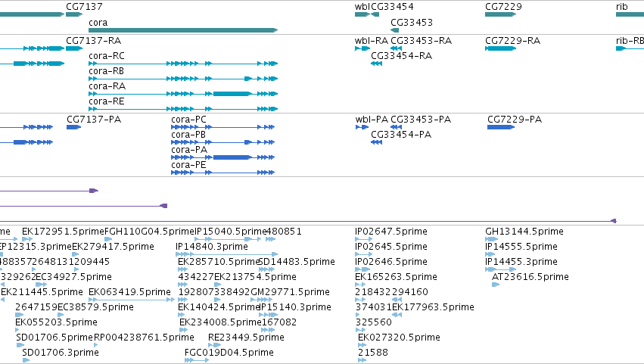Image resolution: width=644 pixels, height=364 pixels.
Task: Select the cora gene feature bar
Action: click(183, 30)
